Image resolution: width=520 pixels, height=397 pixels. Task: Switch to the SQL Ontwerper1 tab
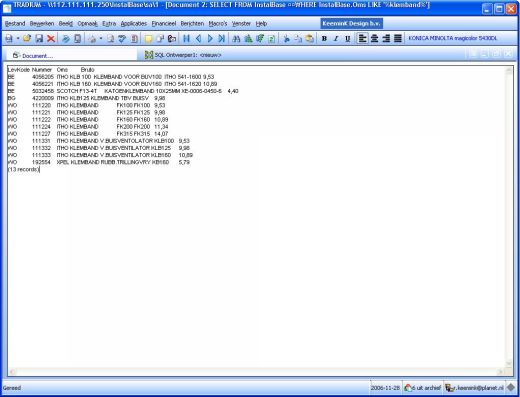point(183,55)
